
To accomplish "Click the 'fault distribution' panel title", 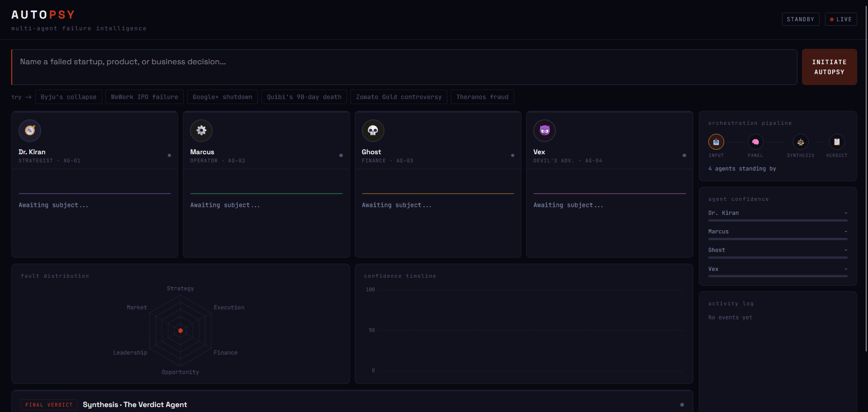I will pos(55,276).
